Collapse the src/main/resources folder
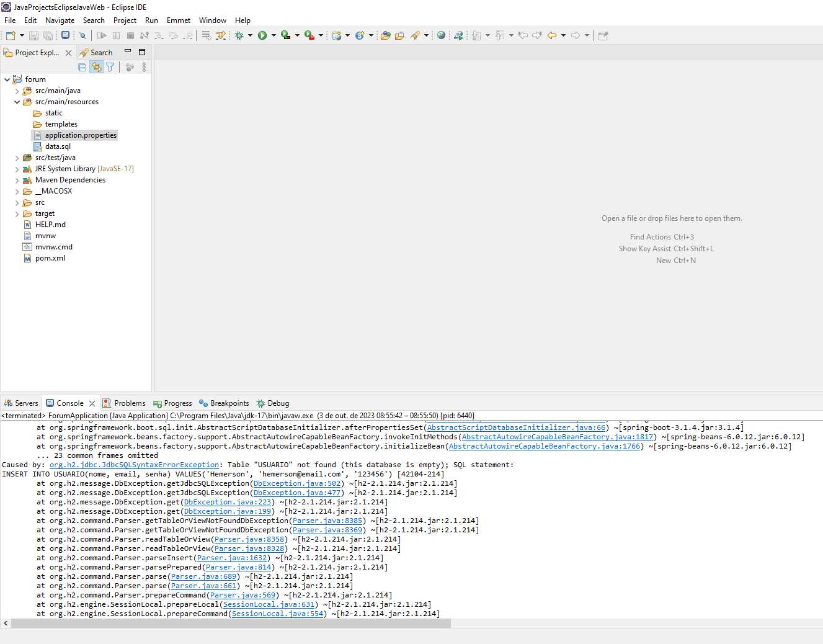This screenshot has width=823, height=644. click(17, 102)
